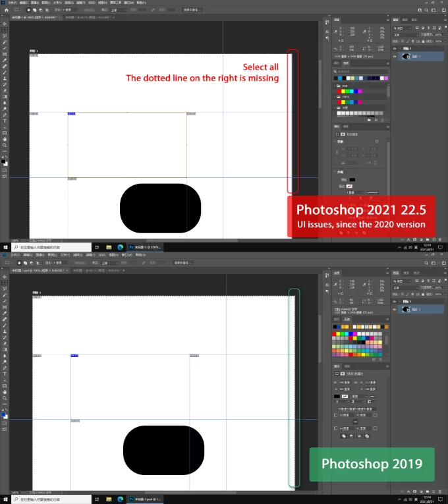
Task: Pick the red swatch in upper RGB swatch group
Action: pos(339,92)
